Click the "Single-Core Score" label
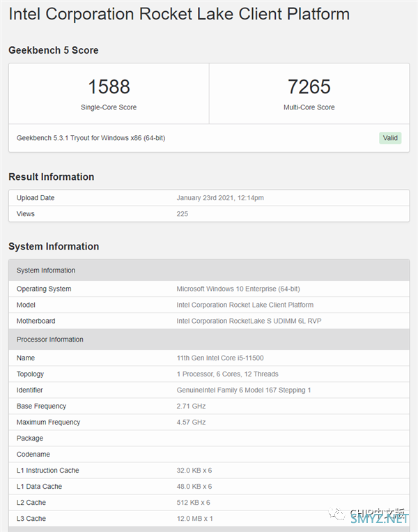Viewport: 418px width, 532px height. coord(109,107)
